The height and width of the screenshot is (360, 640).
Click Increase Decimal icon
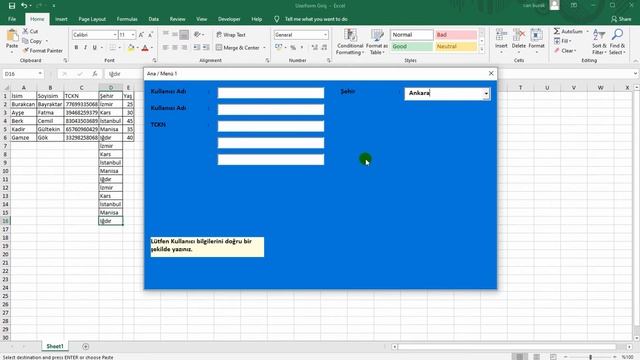click(x=315, y=48)
